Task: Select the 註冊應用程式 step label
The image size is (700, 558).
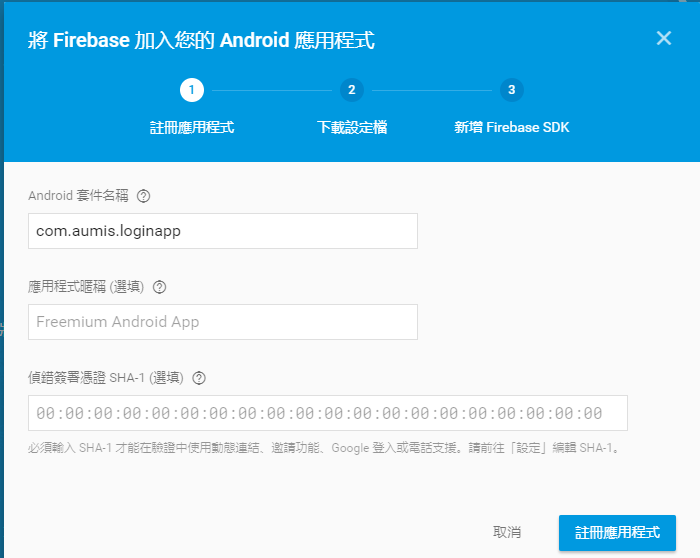Action: coord(192,128)
